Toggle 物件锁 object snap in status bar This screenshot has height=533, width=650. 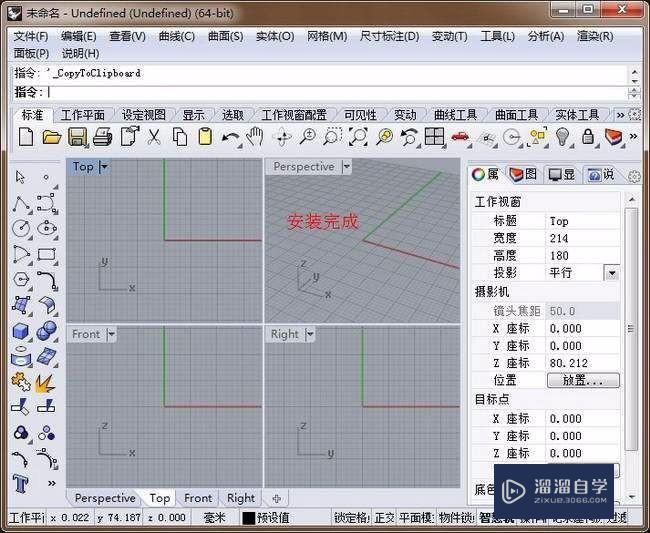(x=456, y=518)
